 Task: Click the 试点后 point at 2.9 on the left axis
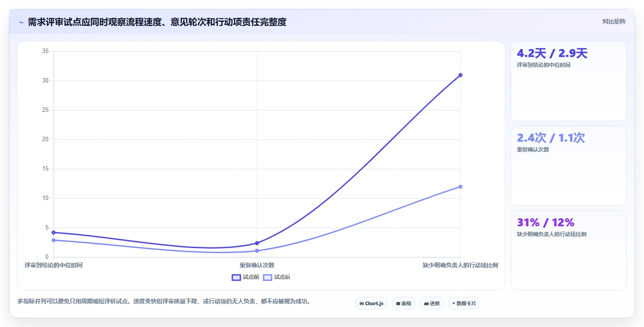[x=54, y=240]
